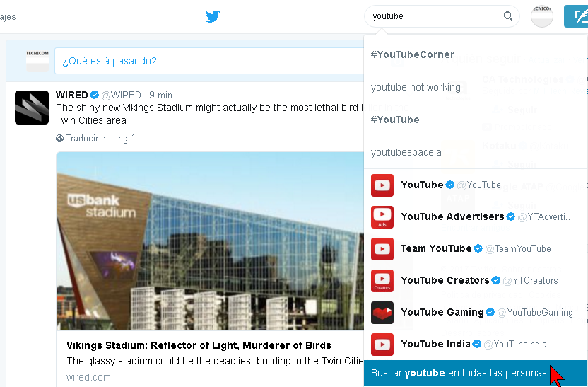The image size is (588, 387).
Task: Click the ¿Qué está pasando? tweet box
Action: click(209, 61)
